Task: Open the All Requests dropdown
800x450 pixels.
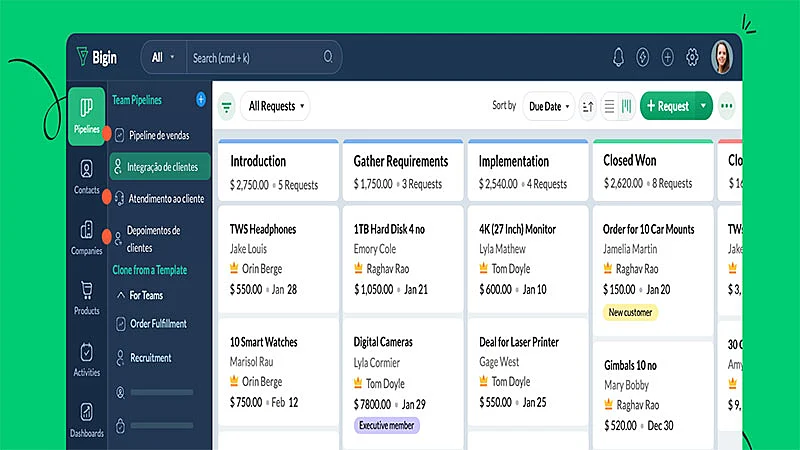Action: tap(276, 106)
